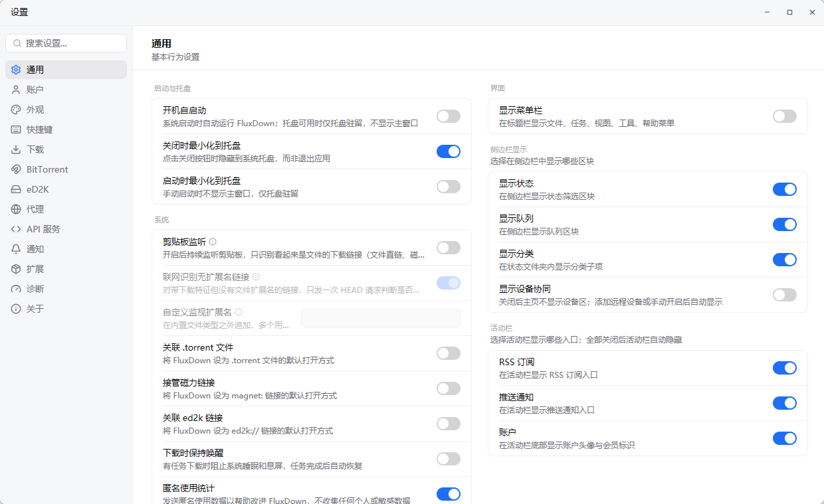Enable 关联 ed2k 链接 switch
Screen dimensions: 824x504
pyautogui.click(x=449, y=424)
